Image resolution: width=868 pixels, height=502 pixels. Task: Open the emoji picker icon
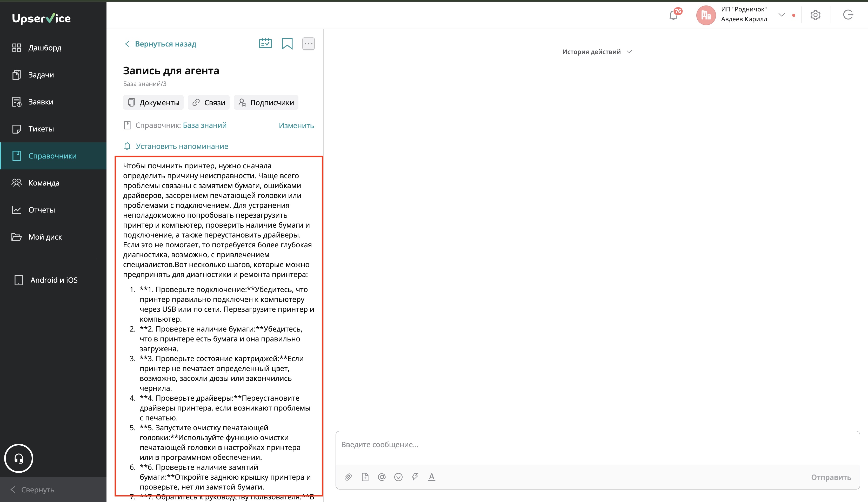pos(398,477)
